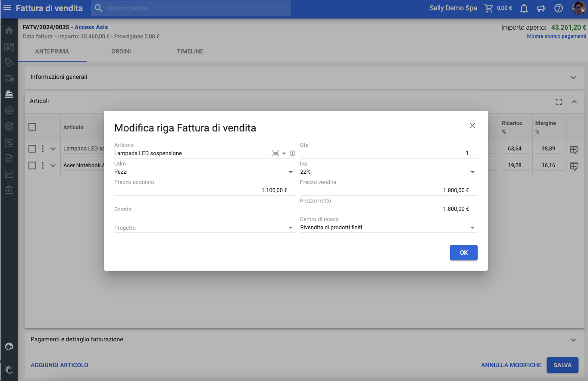The image size is (588, 381).
Task: Click the Salva button
Action: 563,365
